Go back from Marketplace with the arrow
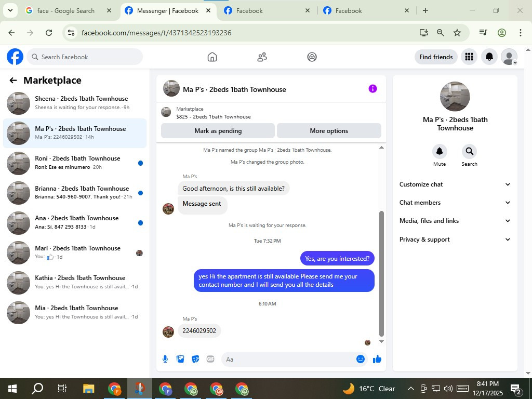The width and height of the screenshot is (532, 399). point(13,81)
